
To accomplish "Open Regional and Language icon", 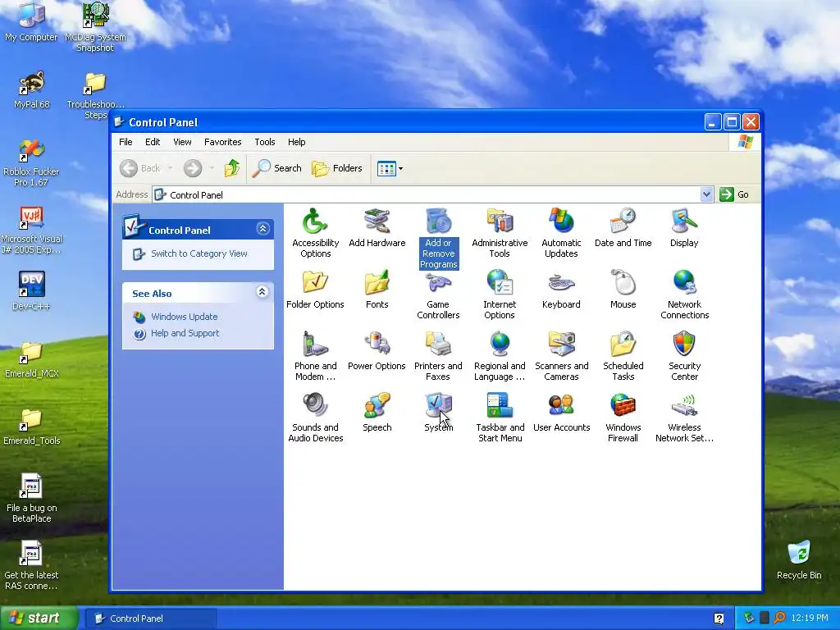I will coord(500,357).
